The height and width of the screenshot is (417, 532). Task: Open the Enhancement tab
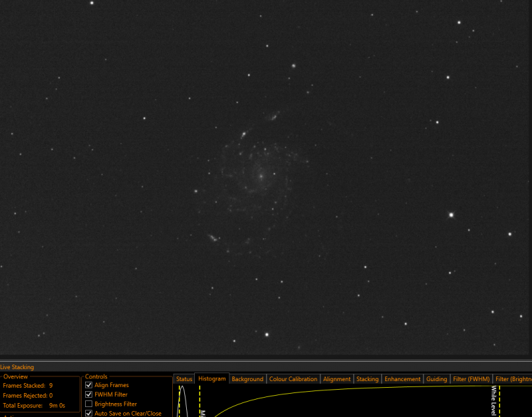[402, 379]
